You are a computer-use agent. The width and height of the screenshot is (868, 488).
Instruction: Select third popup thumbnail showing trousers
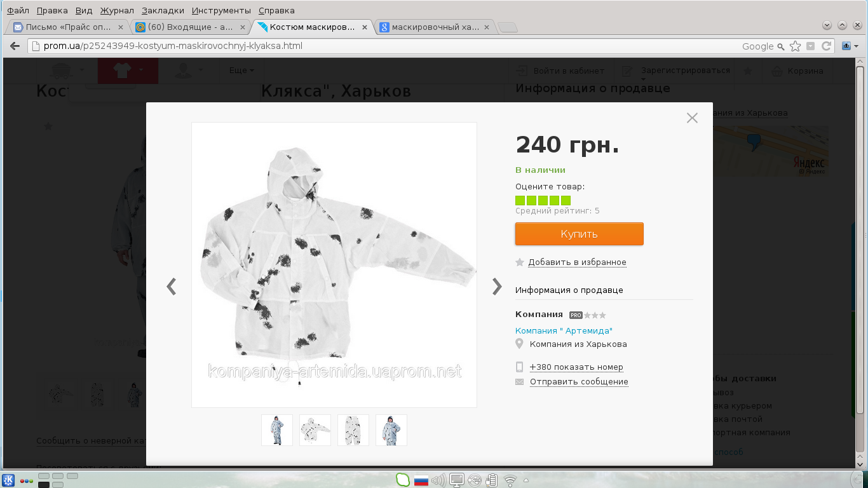353,430
